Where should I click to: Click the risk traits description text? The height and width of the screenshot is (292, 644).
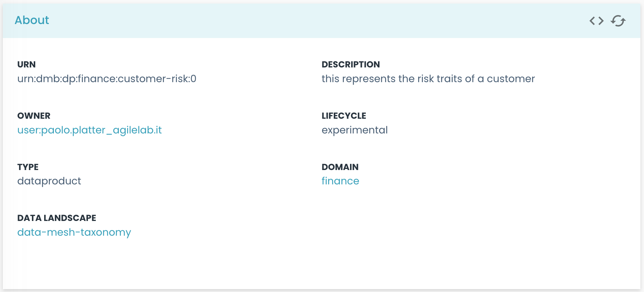(428, 79)
